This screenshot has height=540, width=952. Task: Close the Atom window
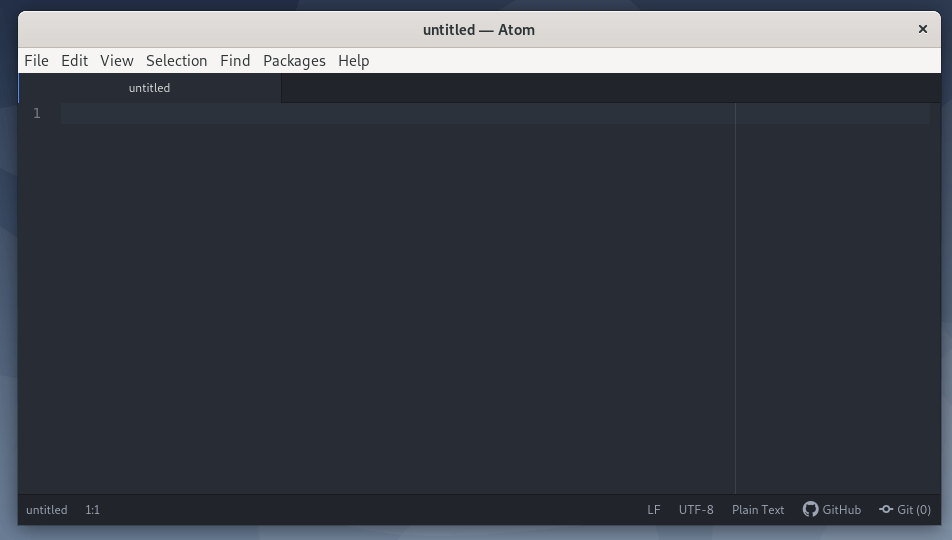pyautogui.click(x=922, y=29)
